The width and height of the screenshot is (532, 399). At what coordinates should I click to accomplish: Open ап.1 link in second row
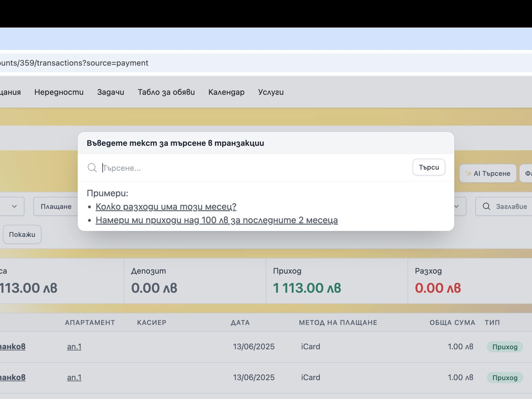74,377
